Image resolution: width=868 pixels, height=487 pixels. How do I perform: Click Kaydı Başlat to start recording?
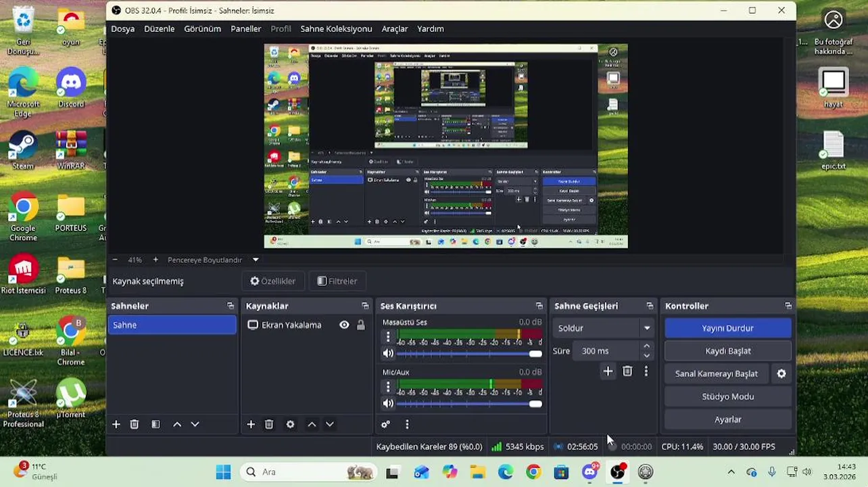pyautogui.click(x=728, y=351)
